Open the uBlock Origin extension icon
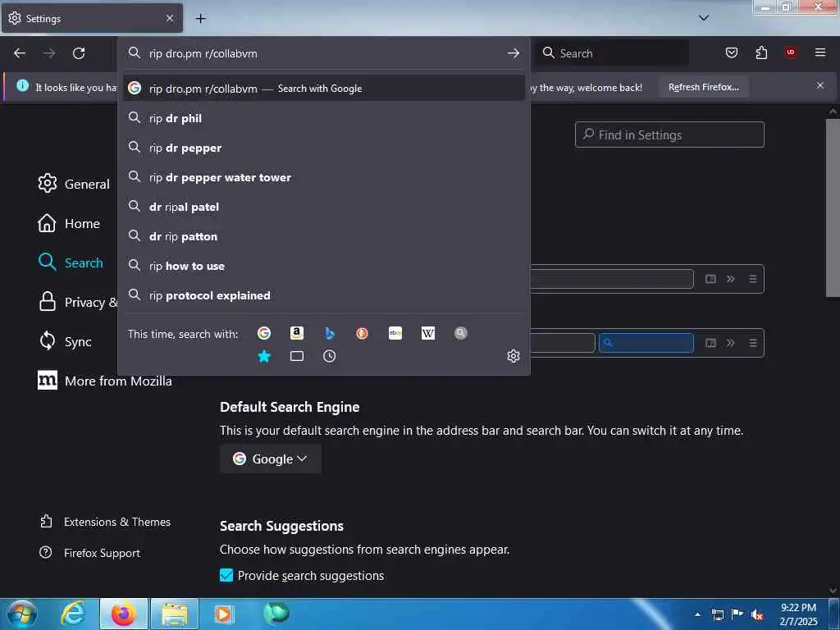Viewport: 840px width, 630px height. (791, 52)
